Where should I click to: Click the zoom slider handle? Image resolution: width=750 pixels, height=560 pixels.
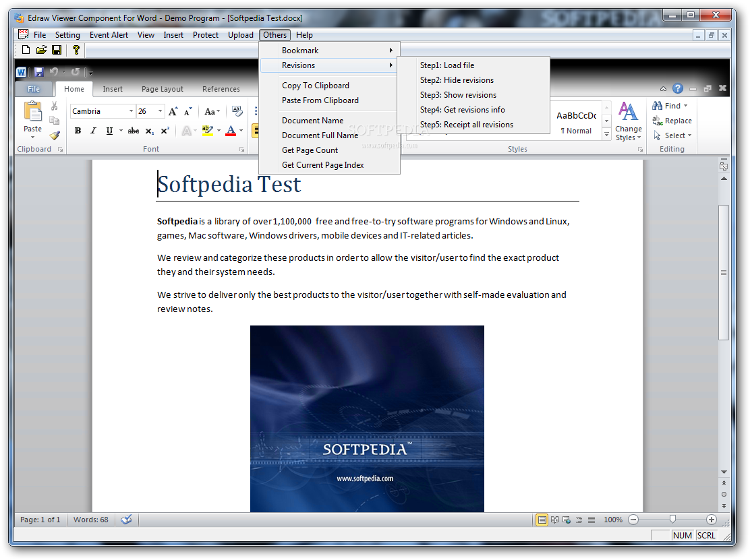pos(672,519)
